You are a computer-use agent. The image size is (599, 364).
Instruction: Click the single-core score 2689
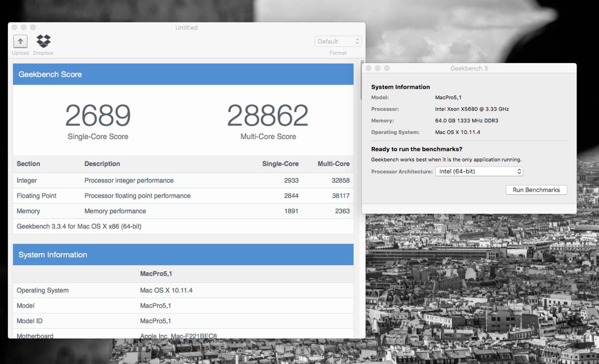tap(98, 116)
